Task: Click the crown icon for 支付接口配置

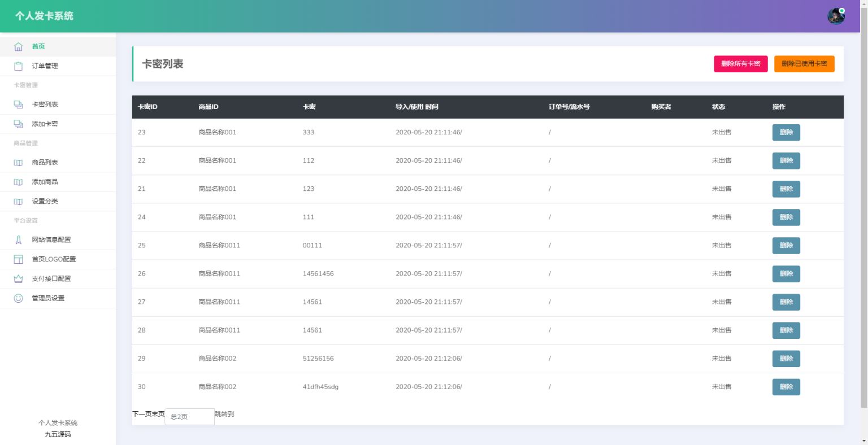Action: click(x=18, y=279)
